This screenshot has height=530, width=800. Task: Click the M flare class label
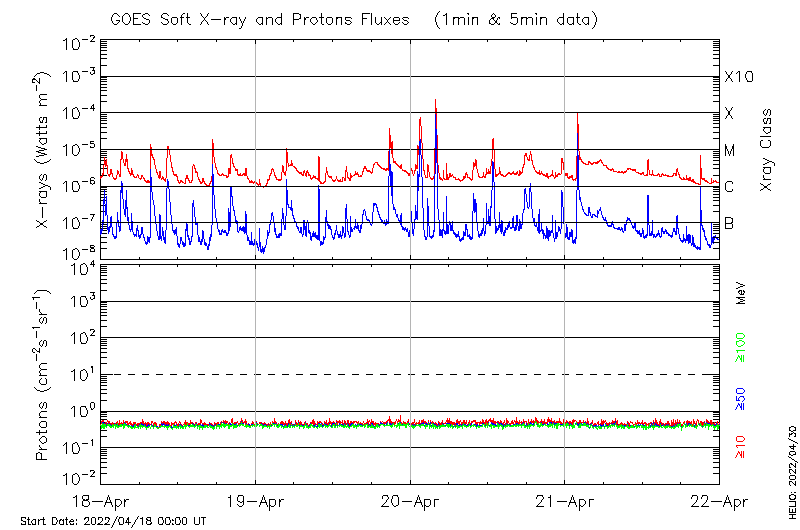[x=730, y=150]
